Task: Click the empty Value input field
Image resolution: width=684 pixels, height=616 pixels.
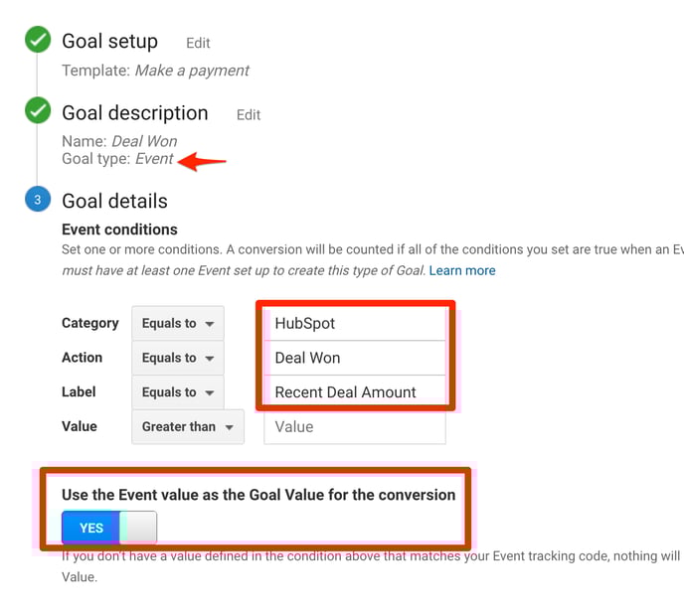Action: coord(355,426)
